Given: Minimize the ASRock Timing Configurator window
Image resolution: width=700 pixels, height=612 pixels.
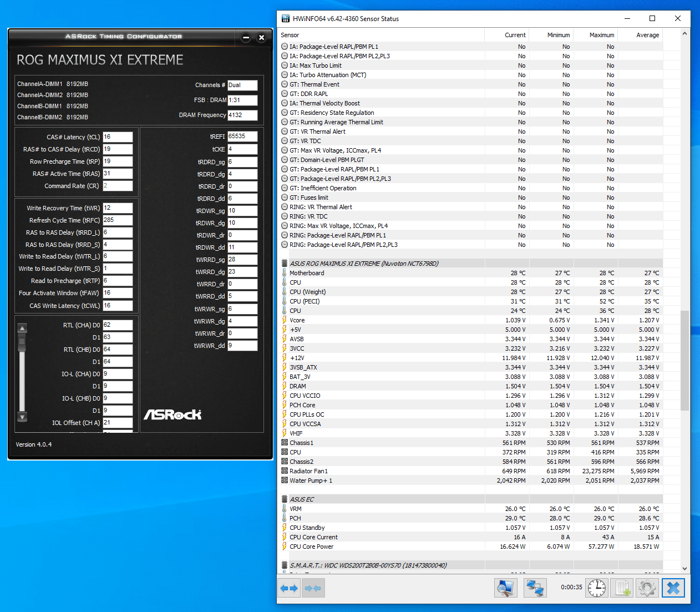Looking at the screenshot, I should click(246, 38).
